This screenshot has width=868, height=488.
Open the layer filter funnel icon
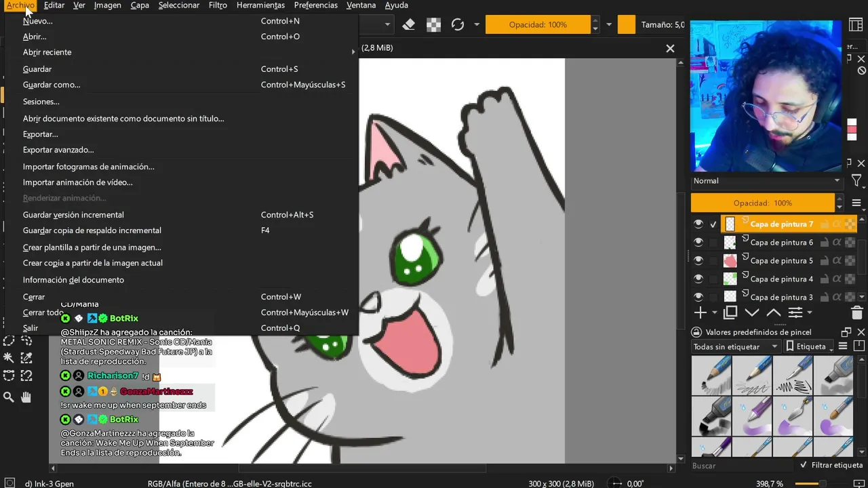click(x=856, y=181)
